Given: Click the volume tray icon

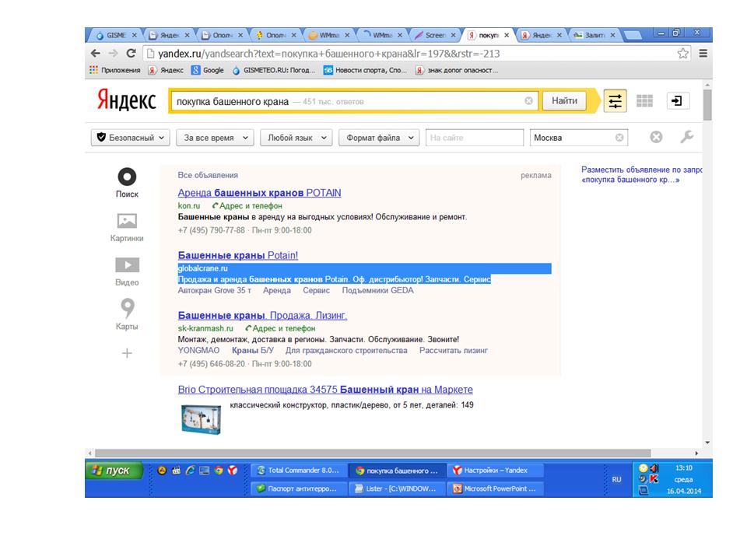Looking at the screenshot, I should (655, 468).
